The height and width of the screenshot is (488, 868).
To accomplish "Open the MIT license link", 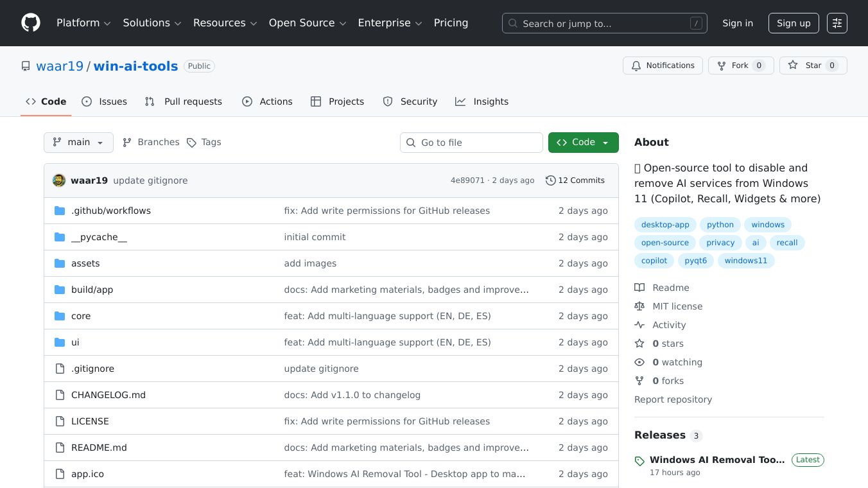I will click(677, 306).
